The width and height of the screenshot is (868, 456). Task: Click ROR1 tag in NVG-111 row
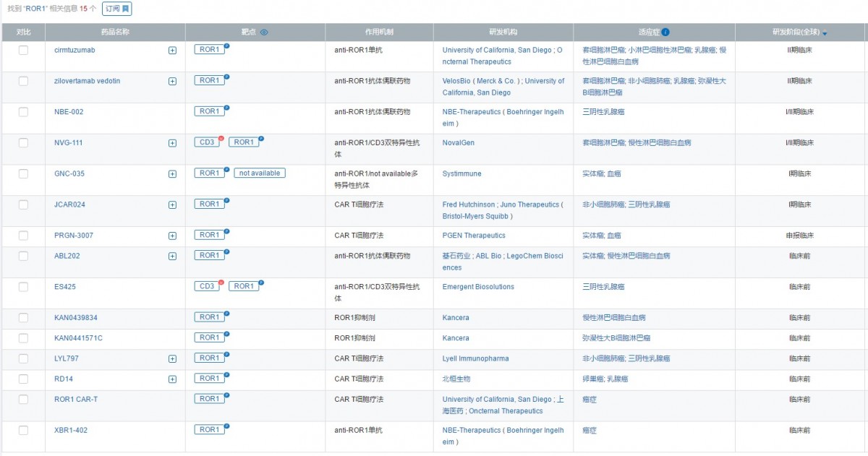244,142
